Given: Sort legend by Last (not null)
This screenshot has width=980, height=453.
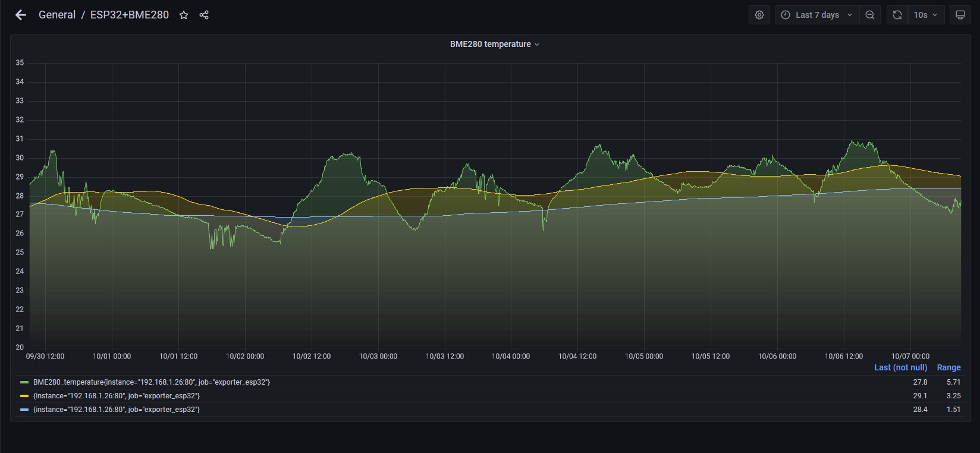Looking at the screenshot, I should point(900,367).
